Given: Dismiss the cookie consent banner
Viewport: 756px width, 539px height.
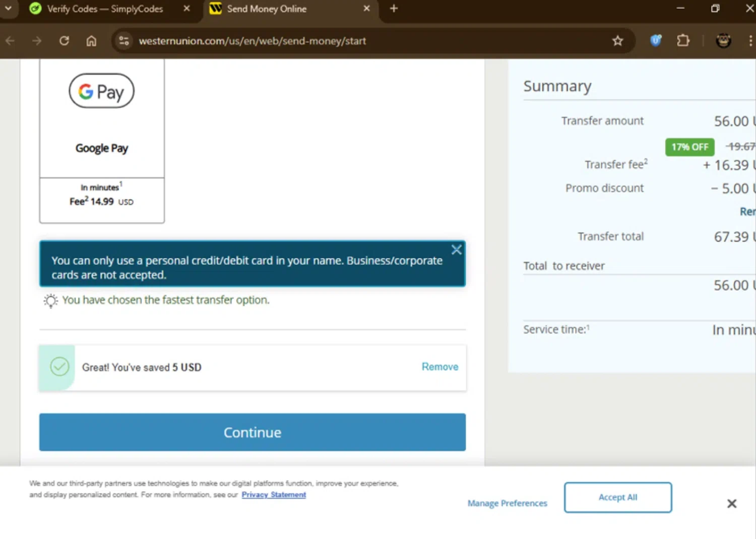Looking at the screenshot, I should point(732,503).
